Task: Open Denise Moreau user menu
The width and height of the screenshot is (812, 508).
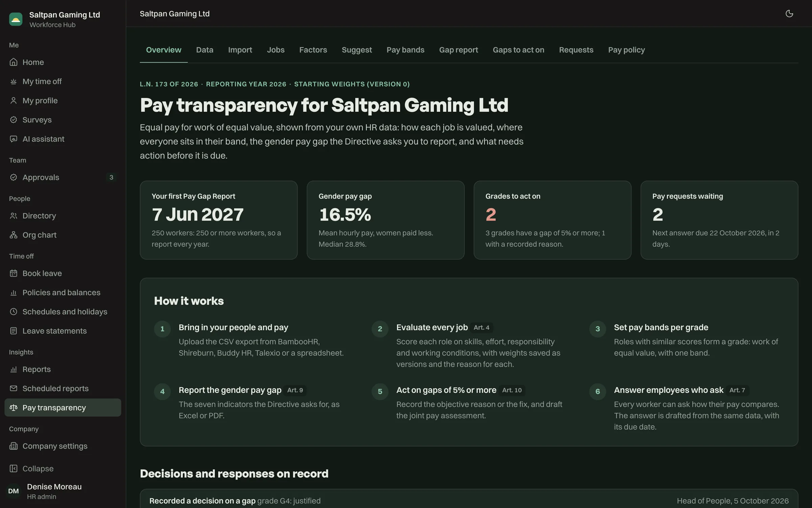Action: [x=63, y=491]
